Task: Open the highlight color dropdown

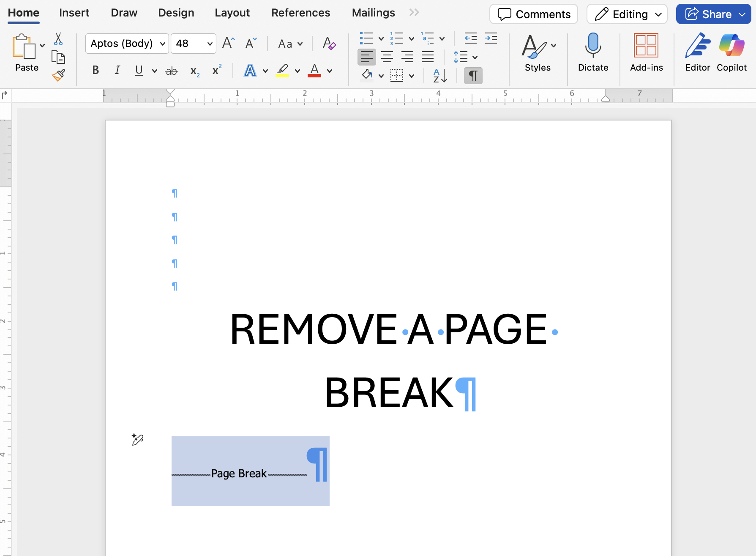Action: tap(298, 71)
